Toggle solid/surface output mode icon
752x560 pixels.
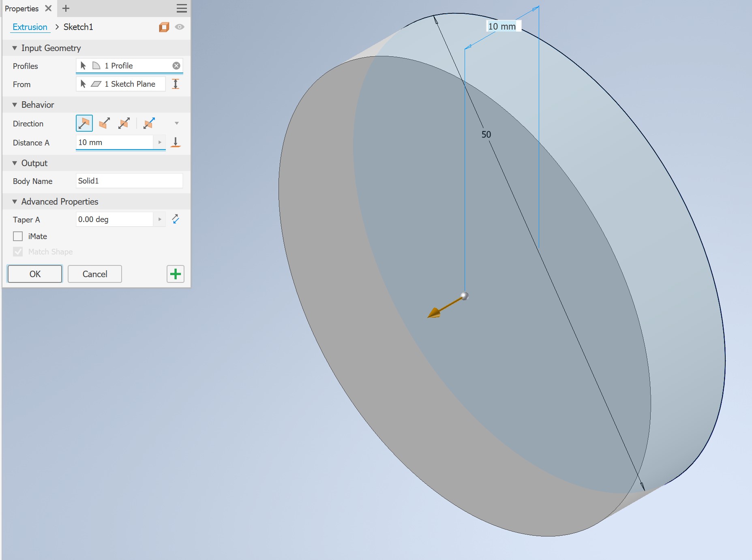click(164, 27)
